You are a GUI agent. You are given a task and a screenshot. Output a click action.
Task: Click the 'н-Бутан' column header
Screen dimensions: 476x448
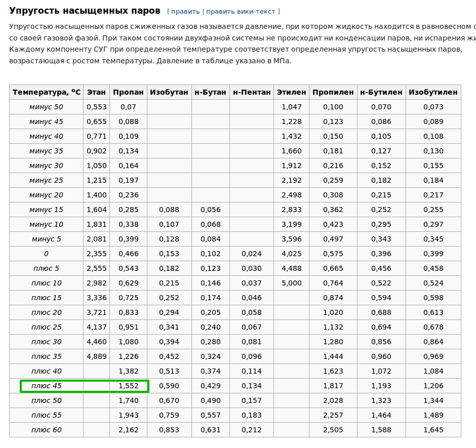click(210, 92)
